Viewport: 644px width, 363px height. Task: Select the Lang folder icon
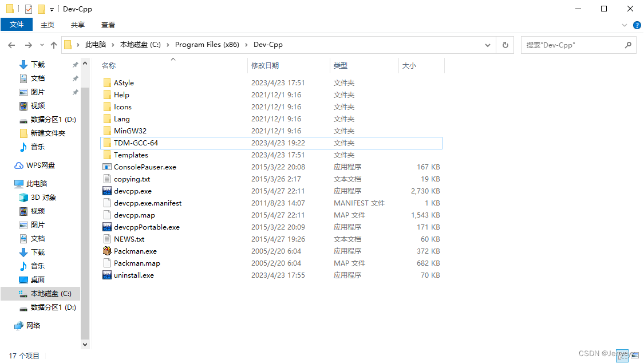click(x=107, y=119)
